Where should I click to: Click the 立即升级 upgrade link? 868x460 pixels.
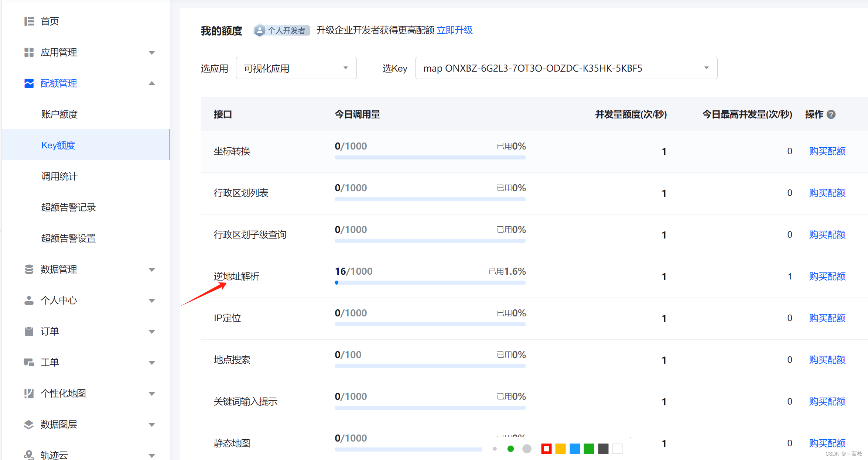[455, 30]
